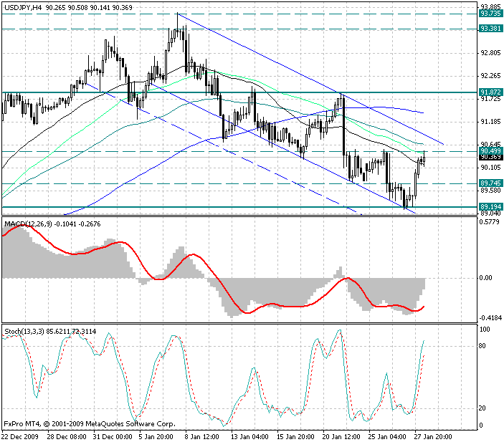
Task: Click the MACD 0.00 zero level value
Action: (485, 278)
